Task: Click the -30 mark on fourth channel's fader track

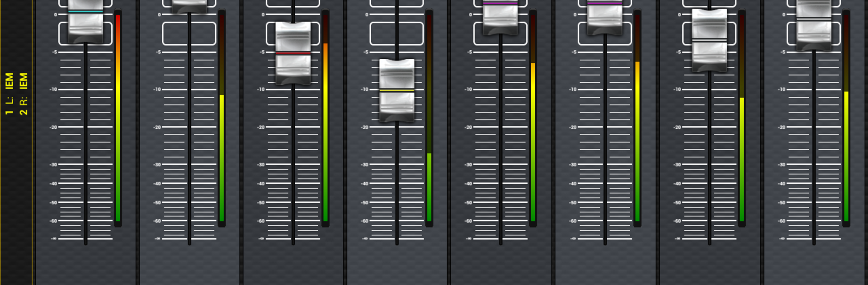Action: click(x=364, y=165)
